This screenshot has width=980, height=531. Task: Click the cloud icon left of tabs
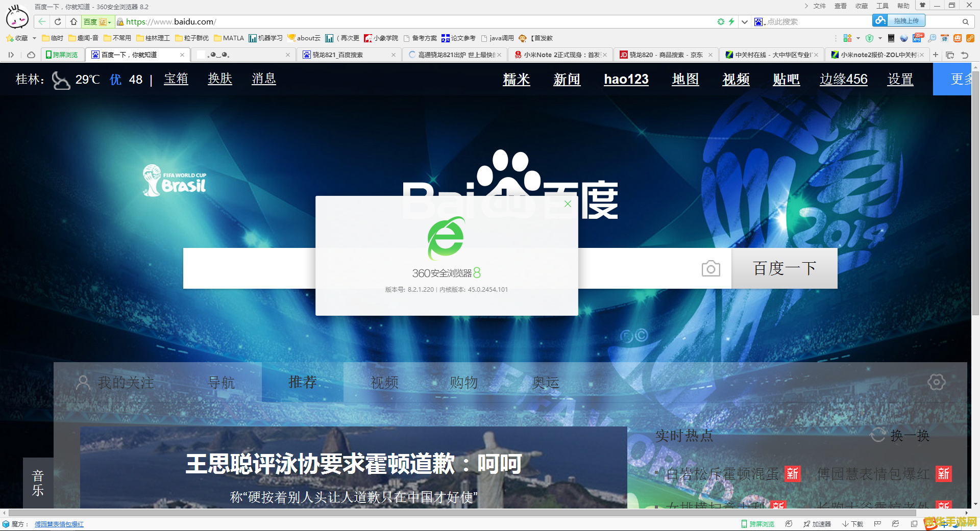tap(31, 55)
